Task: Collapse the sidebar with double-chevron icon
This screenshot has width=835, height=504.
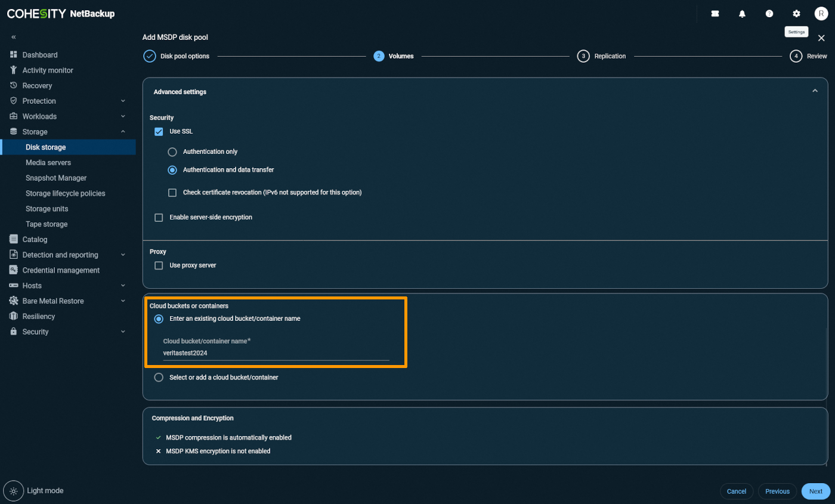Action: click(14, 37)
